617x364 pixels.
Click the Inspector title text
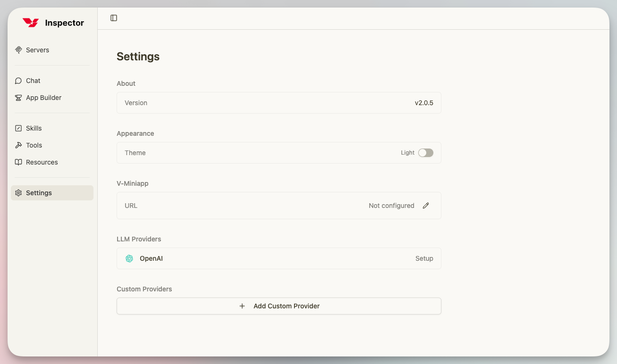click(65, 23)
